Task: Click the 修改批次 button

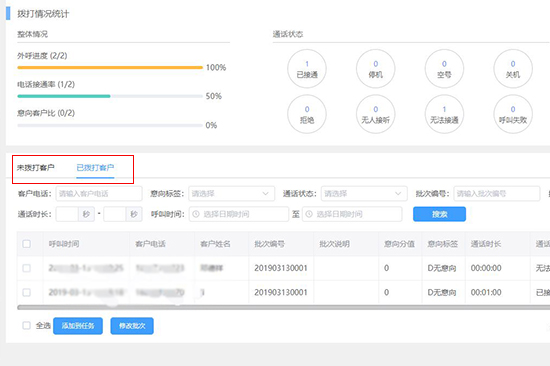Action: 132,326
